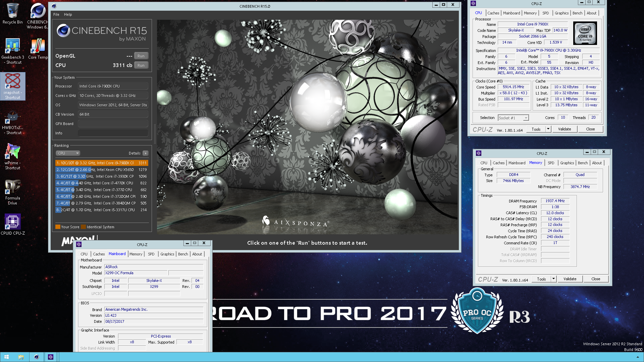Launch the Geekbench 3 shortcut icon
Screen dimensions: 644x362
click(12, 51)
